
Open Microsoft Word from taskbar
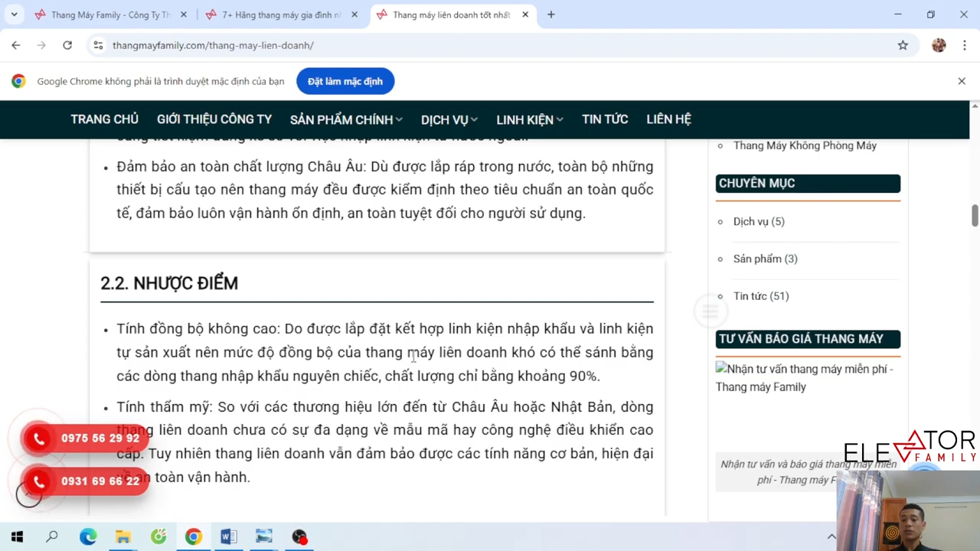229,536
